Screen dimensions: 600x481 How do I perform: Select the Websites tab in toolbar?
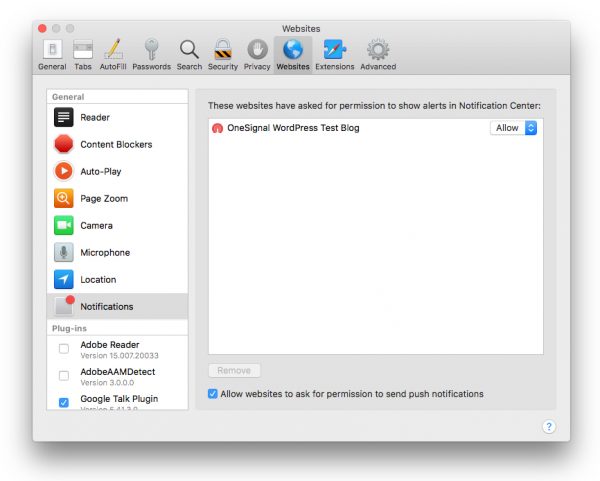[x=293, y=50]
